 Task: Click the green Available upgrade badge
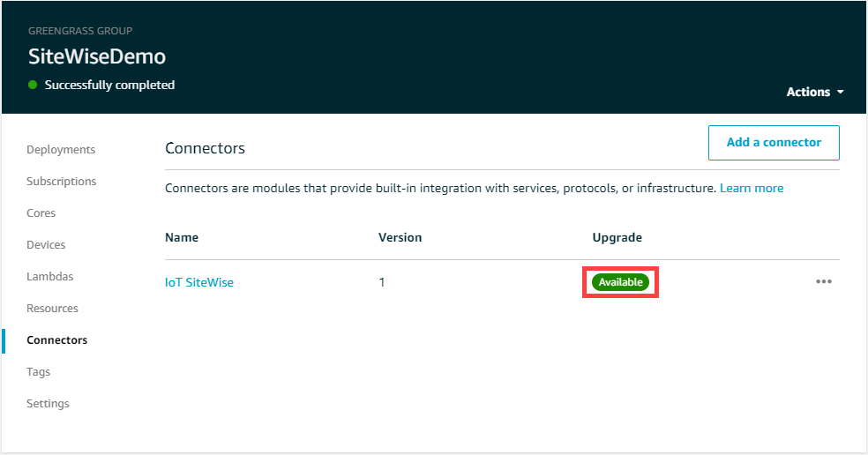[620, 282]
